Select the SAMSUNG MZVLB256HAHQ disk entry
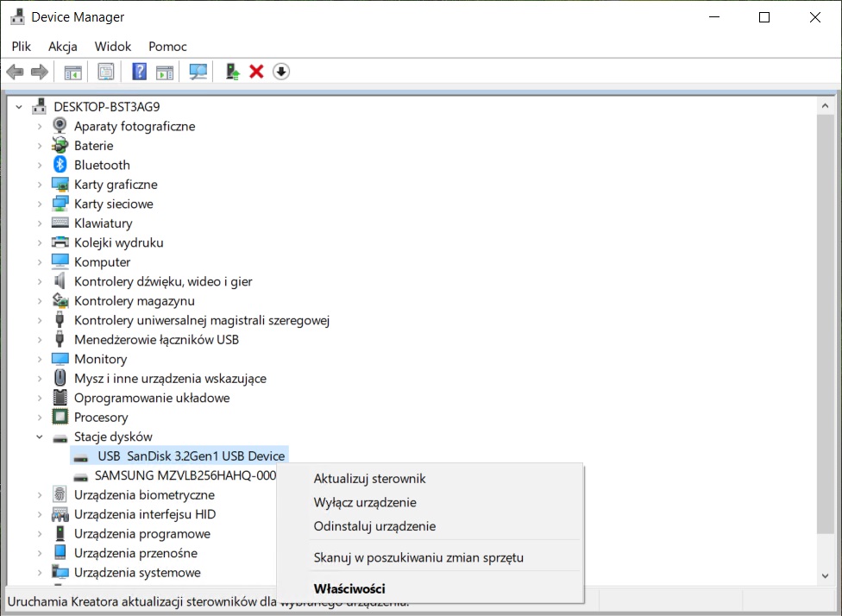The image size is (842, 616). tap(185, 475)
